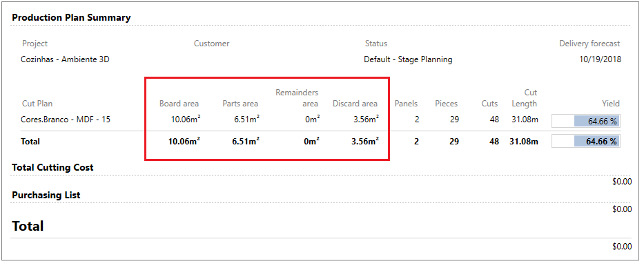This screenshot has width=644, height=266.
Task: Click cuts value 48 in Cores.Branco row
Action: pos(494,120)
